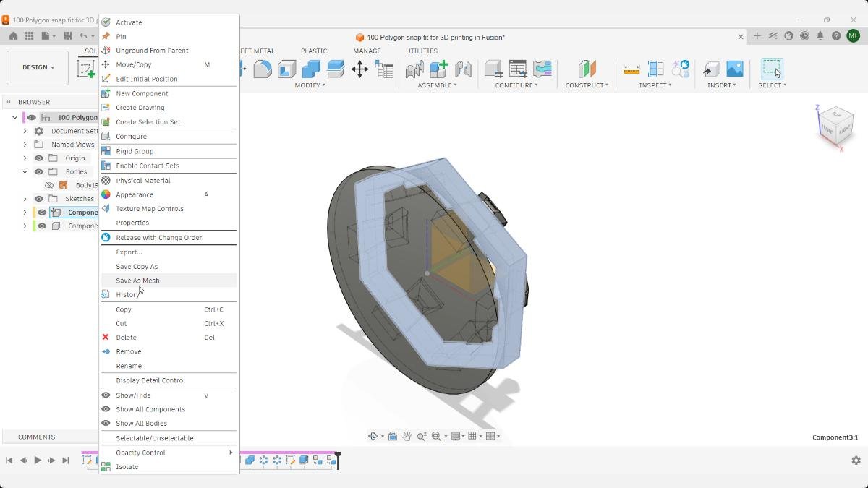This screenshot has height=488, width=868.
Task: Toggle eye of the last Component row
Action: 42,226
